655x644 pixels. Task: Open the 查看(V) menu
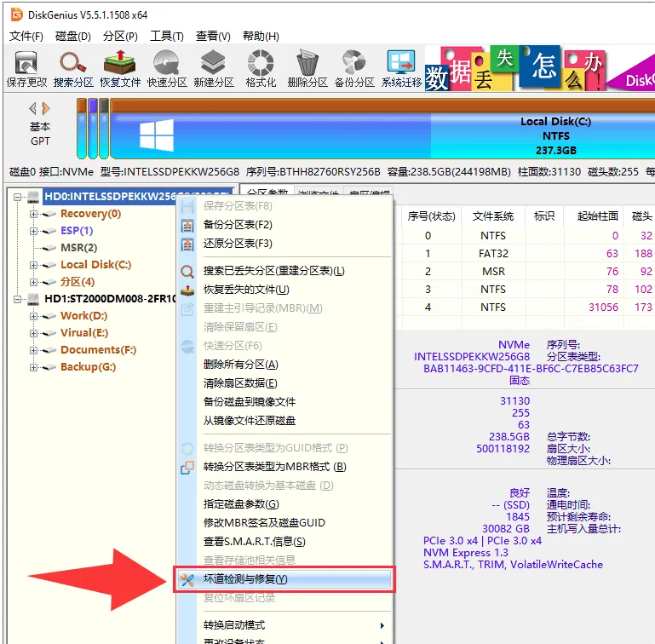pos(213,37)
